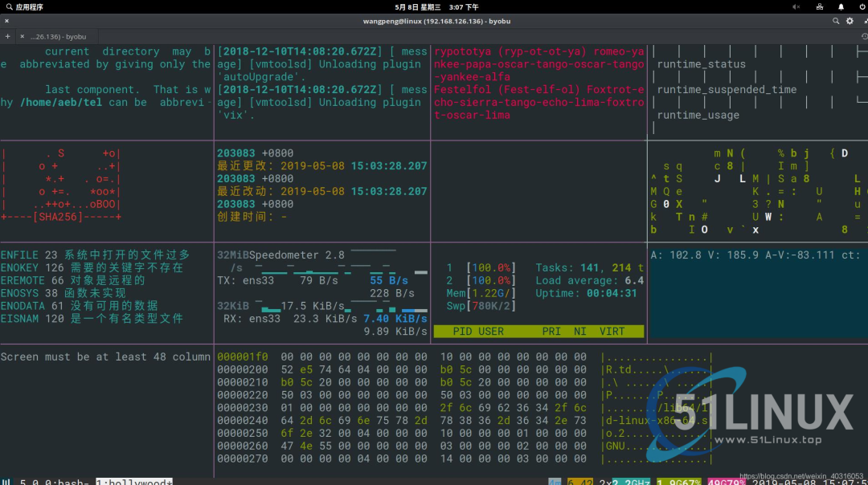
Task: Click the terminal title wangpeng@linux - byobu
Action: 436,21
